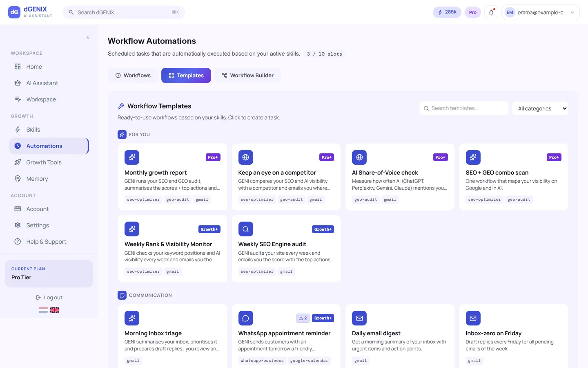Open Workspace in sidebar
The height and width of the screenshot is (368, 588).
(x=49, y=99)
